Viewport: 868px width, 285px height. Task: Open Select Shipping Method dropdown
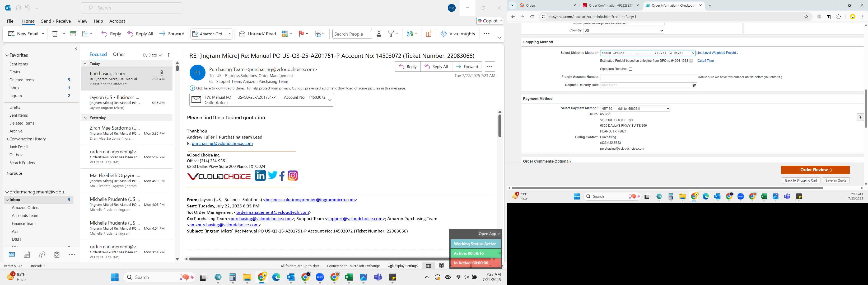(x=648, y=53)
